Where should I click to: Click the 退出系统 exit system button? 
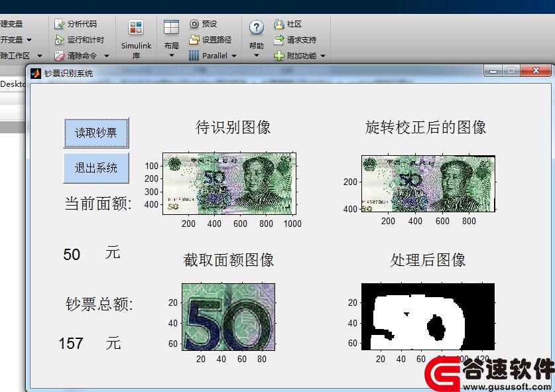96,168
